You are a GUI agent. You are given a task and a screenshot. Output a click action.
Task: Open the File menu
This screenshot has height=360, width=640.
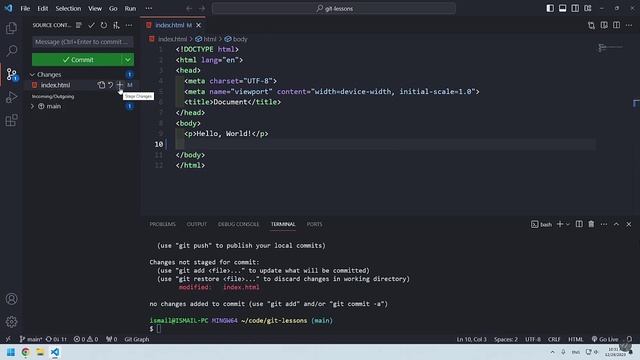pyautogui.click(x=25, y=8)
